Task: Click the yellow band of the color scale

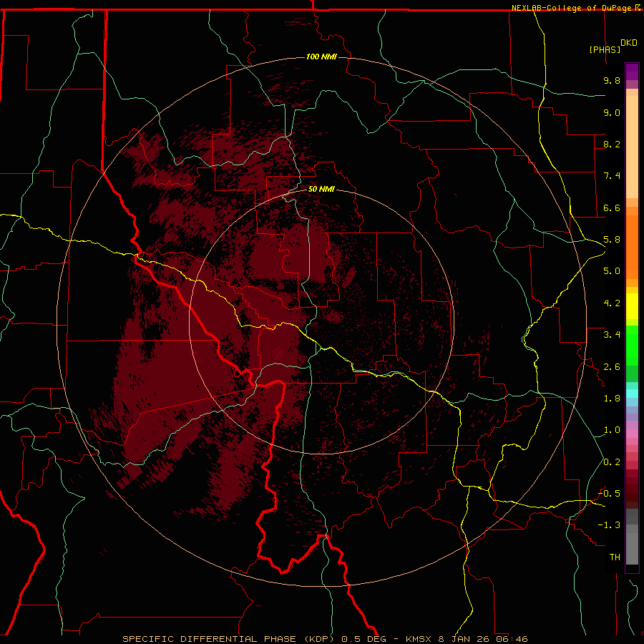Action: pyautogui.click(x=632, y=306)
